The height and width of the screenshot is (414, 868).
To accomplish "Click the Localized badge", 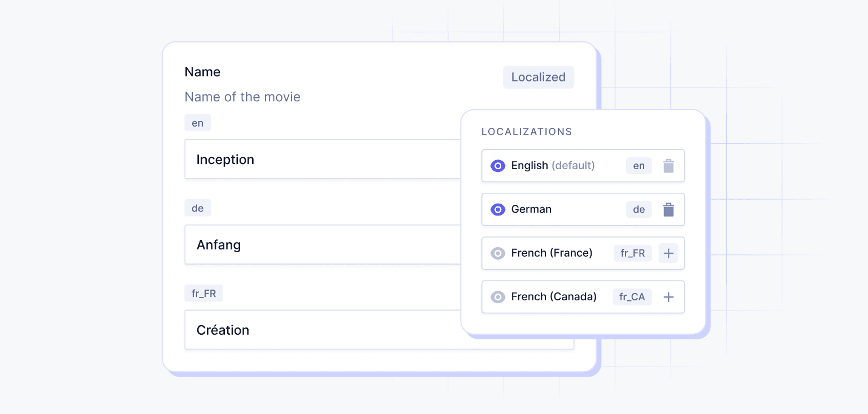I will (x=539, y=77).
